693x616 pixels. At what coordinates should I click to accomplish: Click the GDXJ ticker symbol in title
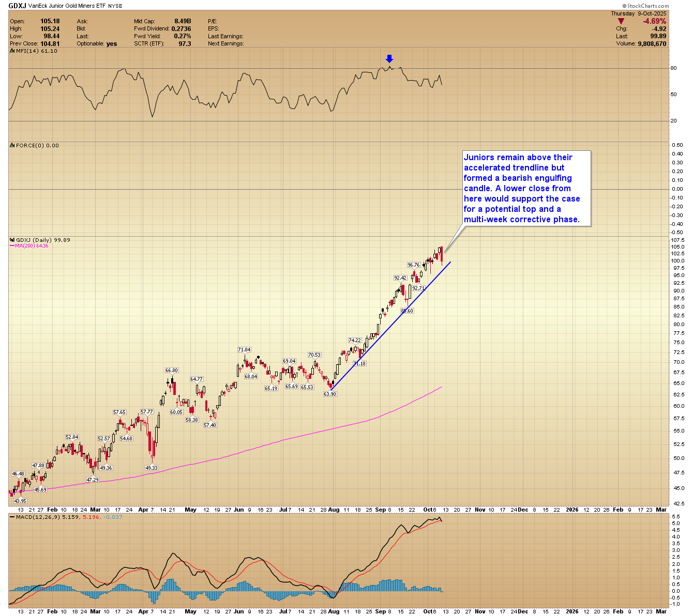[x=18, y=5]
